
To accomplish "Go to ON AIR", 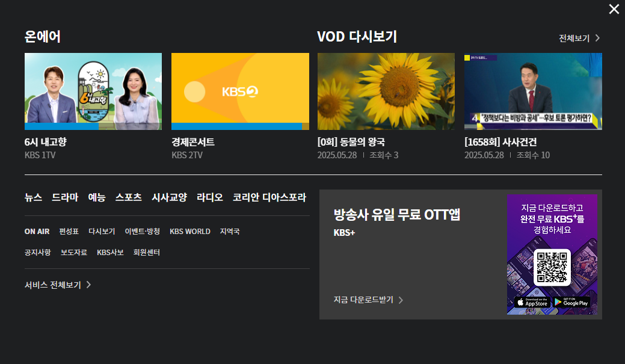I will pyautogui.click(x=37, y=232).
